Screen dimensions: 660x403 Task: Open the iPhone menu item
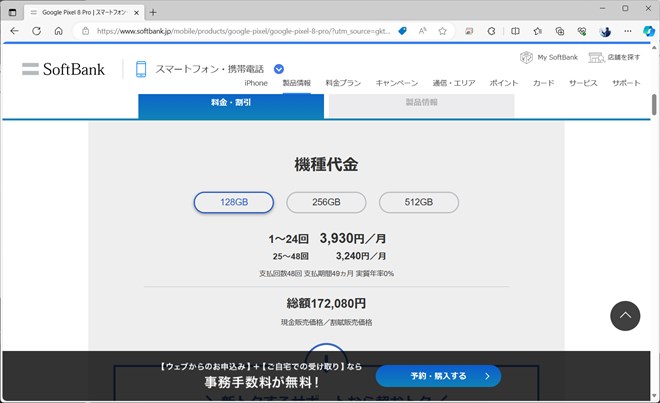tap(256, 83)
